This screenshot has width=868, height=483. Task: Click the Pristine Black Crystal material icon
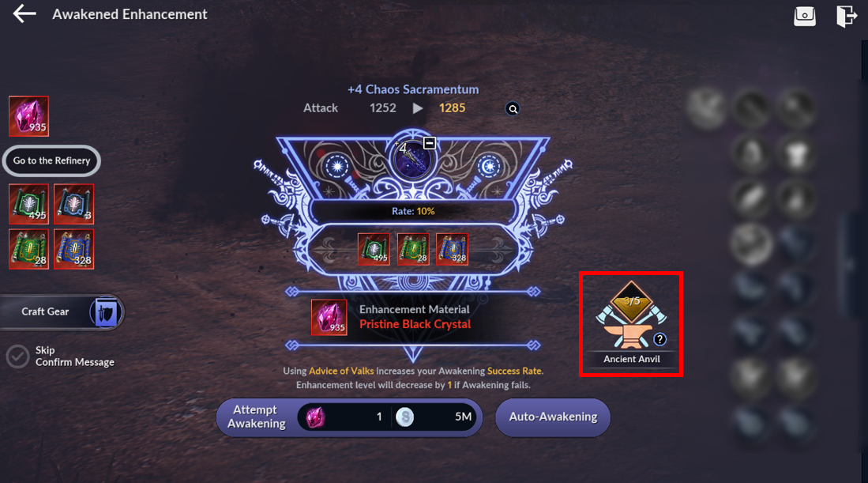click(329, 317)
